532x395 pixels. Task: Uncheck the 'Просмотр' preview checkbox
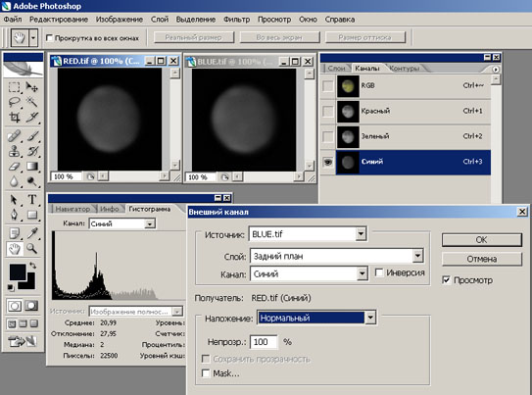coord(446,280)
